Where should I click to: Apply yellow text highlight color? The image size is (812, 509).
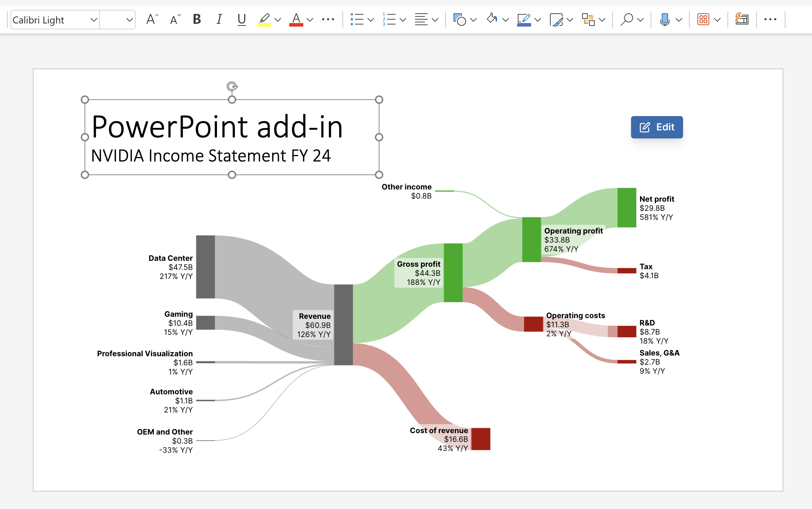tap(264, 20)
